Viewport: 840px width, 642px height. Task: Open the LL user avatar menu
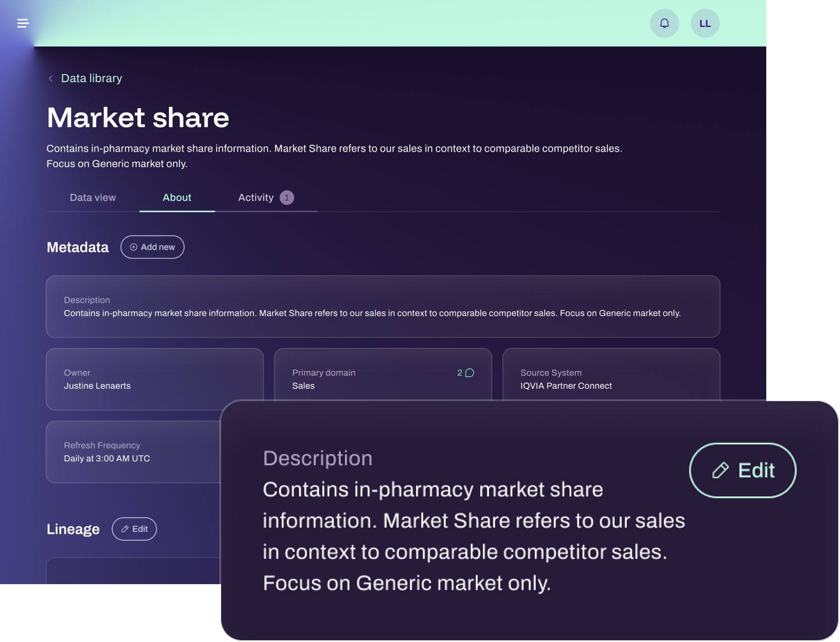705,23
